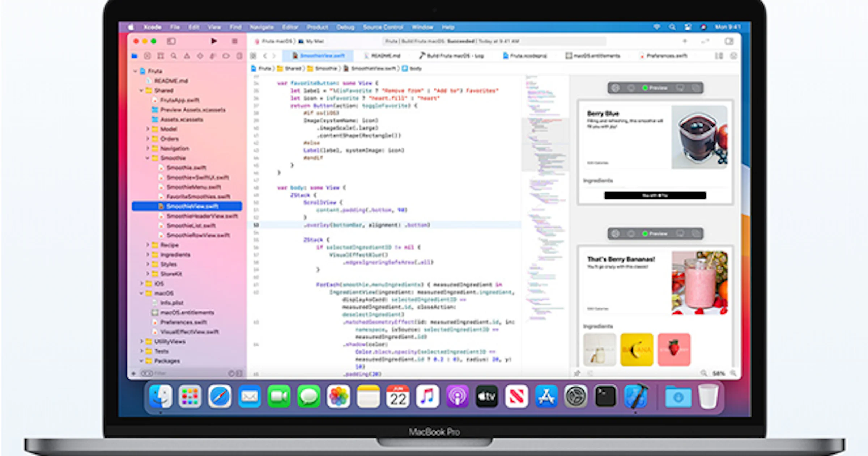
Task: Go back in editor history
Action: (x=265, y=56)
